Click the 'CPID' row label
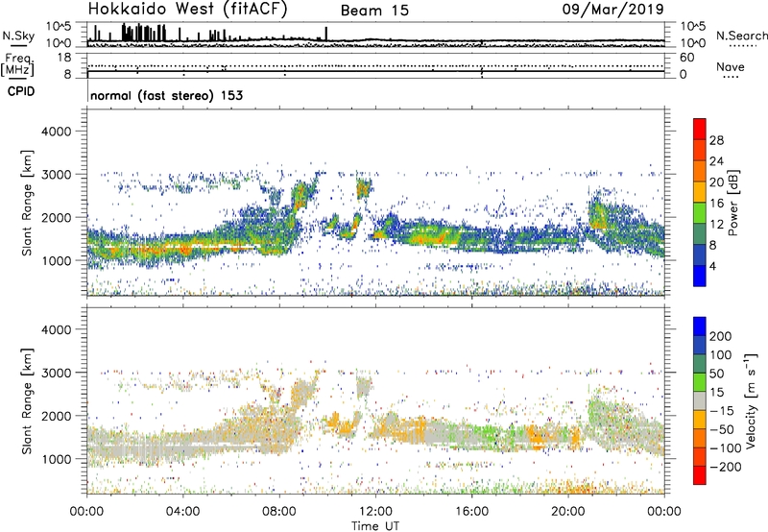This screenshot has width=768, height=532. [x=21, y=91]
